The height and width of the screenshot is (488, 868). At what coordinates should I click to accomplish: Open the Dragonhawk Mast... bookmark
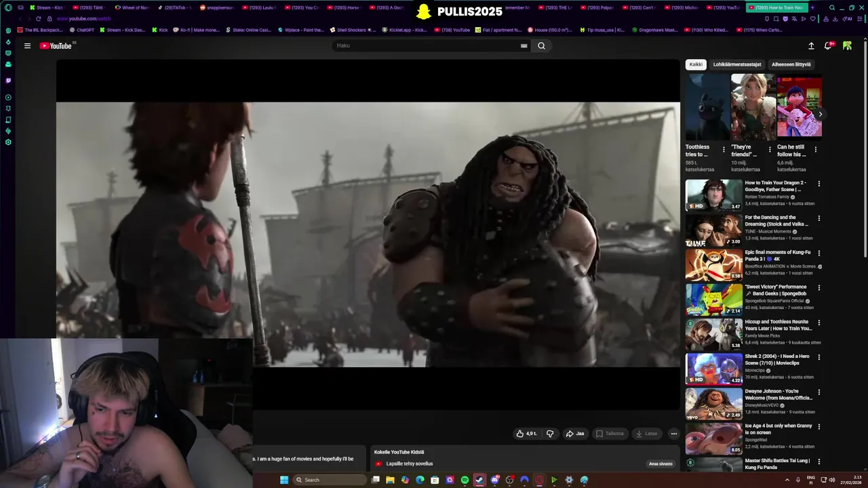(x=654, y=30)
